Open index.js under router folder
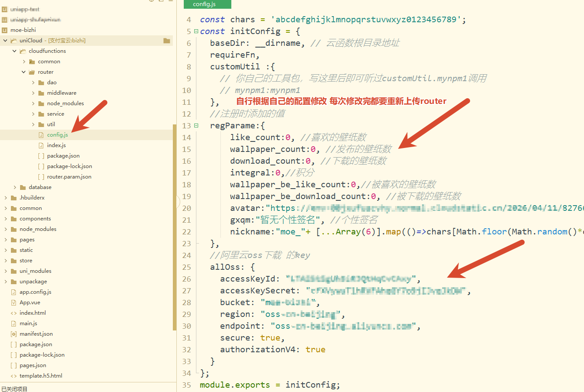This screenshot has height=392, width=584. tap(56, 145)
